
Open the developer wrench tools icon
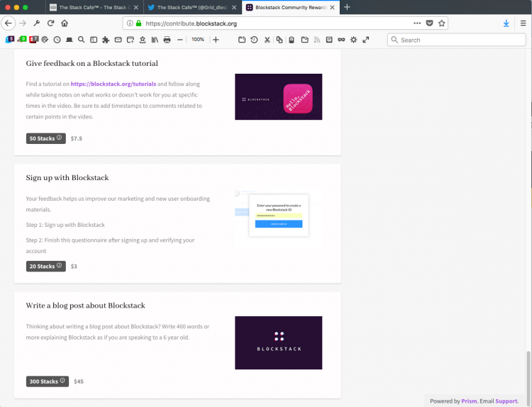[37, 23]
